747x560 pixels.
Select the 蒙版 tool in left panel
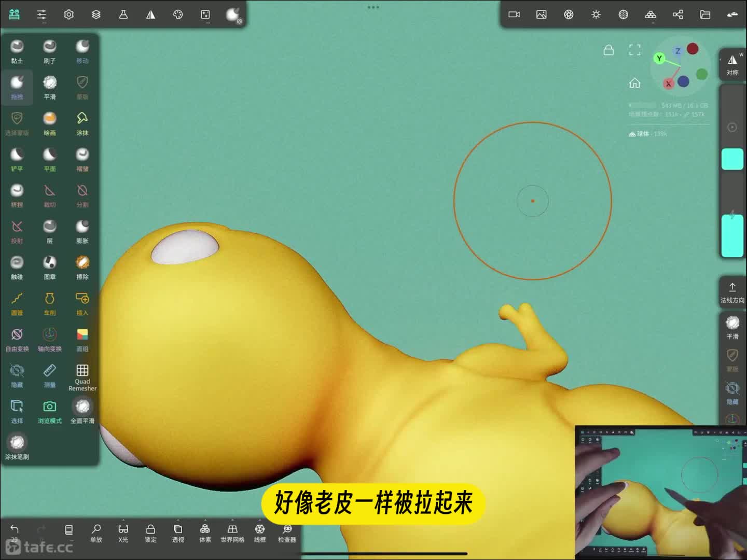click(x=82, y=87)
